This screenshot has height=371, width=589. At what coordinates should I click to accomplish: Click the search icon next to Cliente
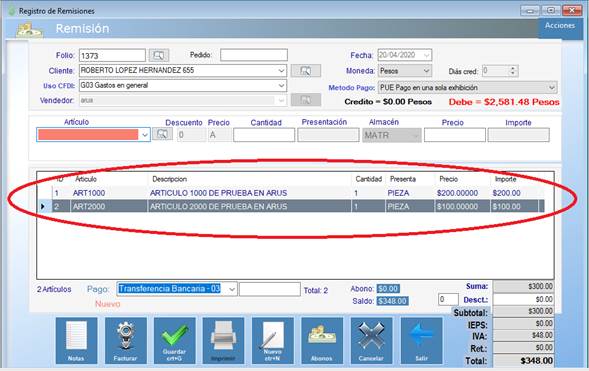(x=306, y=71)
